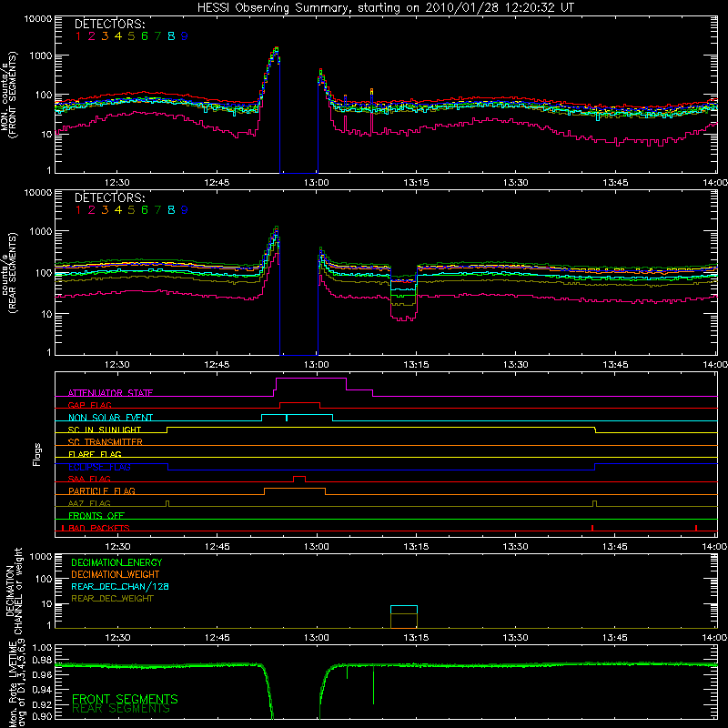Click detector number 6 in front segments legend

(145, 36)
